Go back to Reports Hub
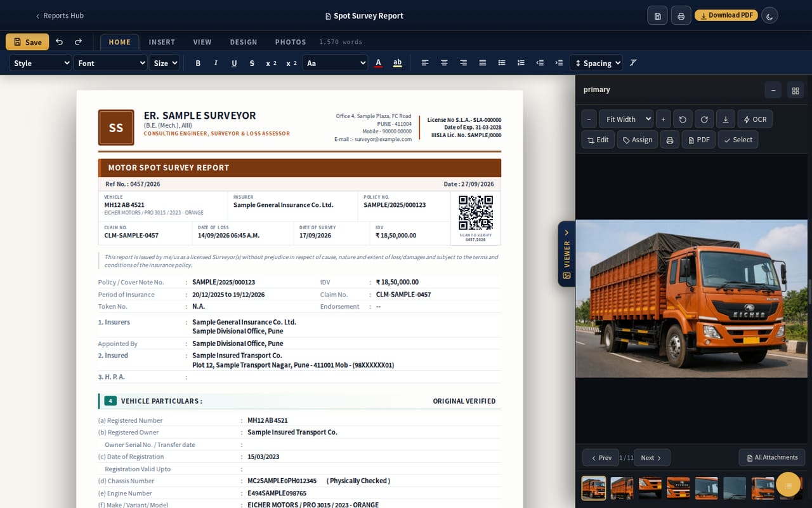 click(60, 16)
